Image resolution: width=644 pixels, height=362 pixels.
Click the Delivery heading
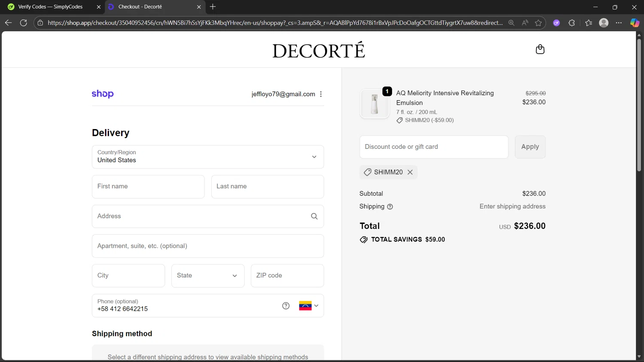[110, 133]
